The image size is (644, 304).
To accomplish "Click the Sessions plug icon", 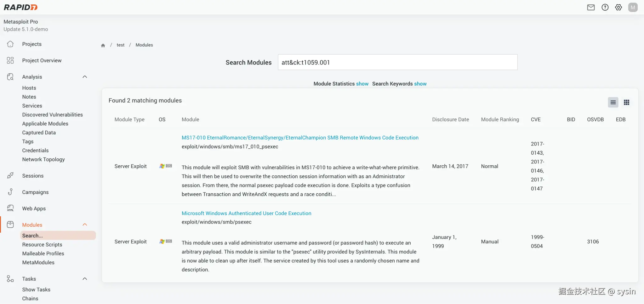I will point(10,175).
